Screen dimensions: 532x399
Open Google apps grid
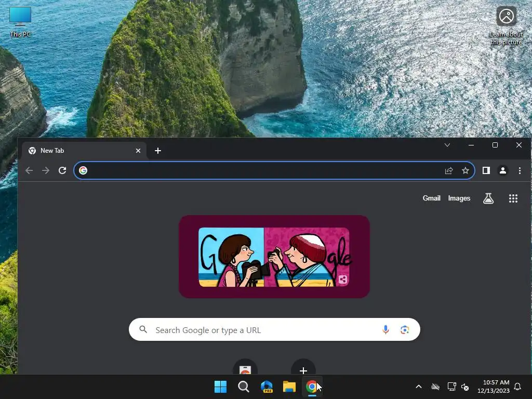click(x=513, y=198)
